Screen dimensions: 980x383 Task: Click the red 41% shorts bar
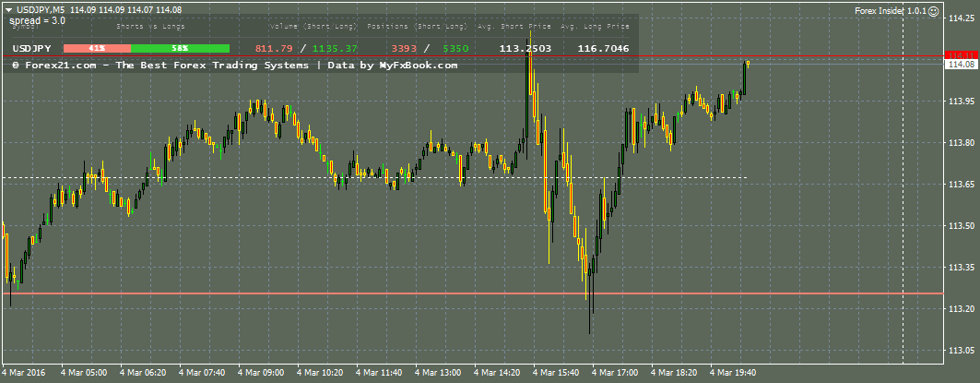pos(97,48)
